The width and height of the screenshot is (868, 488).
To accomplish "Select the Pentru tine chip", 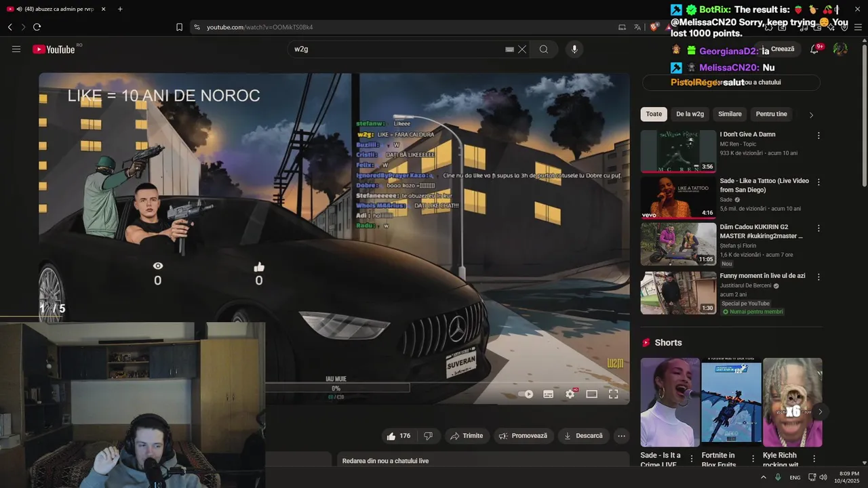I will tap(772, 114).
